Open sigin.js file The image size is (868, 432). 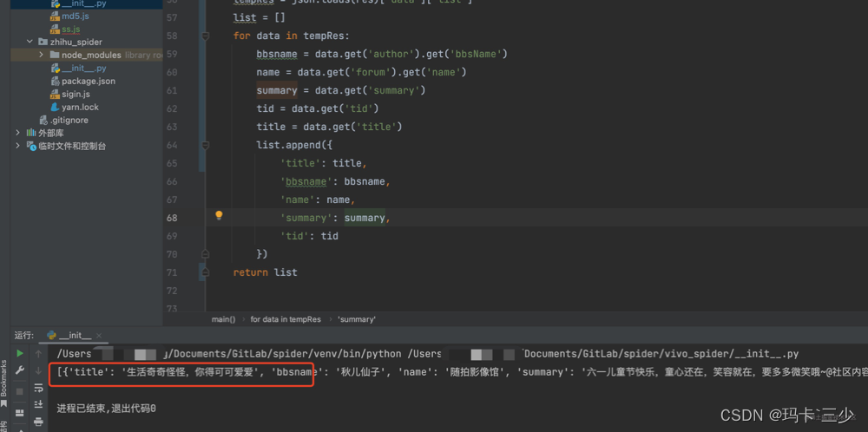pyautogui.click(x=76, y=94)
